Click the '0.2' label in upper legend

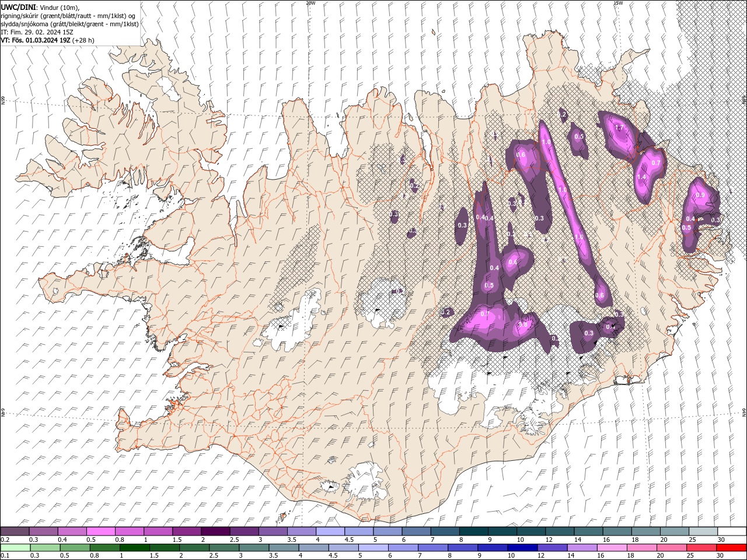coord(5,540)
